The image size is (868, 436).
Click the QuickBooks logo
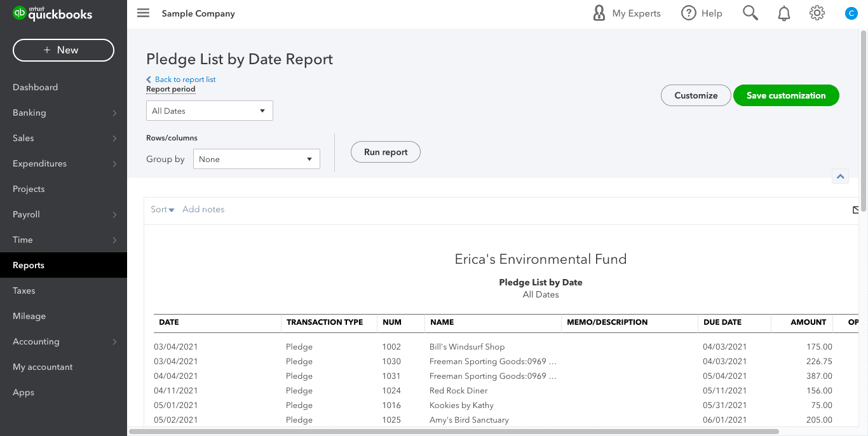53,13
